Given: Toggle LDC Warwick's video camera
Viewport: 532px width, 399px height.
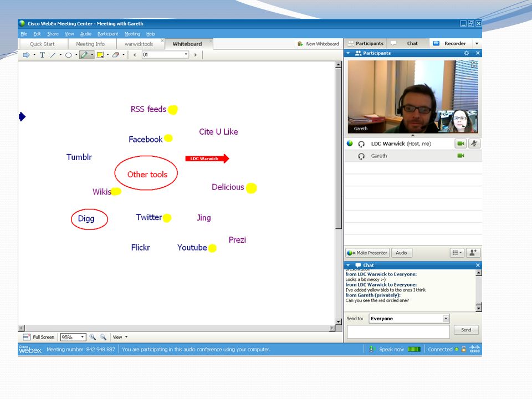Looking at the screenshot, I should (461, 144).
